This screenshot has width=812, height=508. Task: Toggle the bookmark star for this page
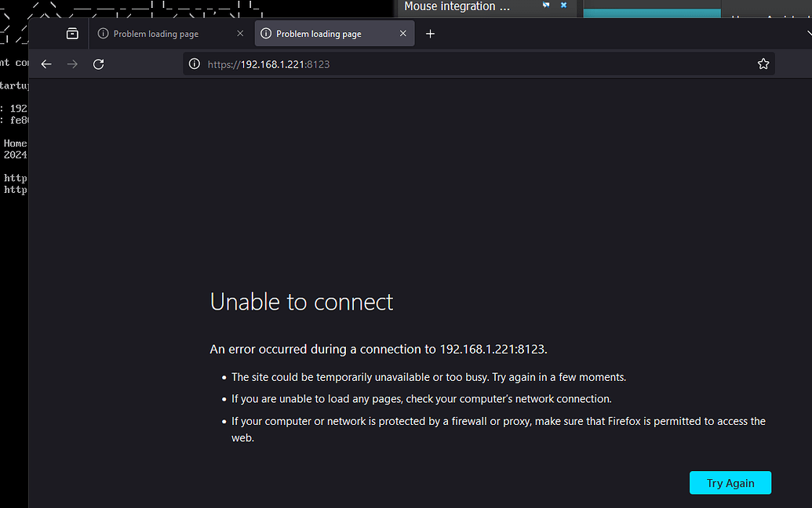tap(763, 63)
